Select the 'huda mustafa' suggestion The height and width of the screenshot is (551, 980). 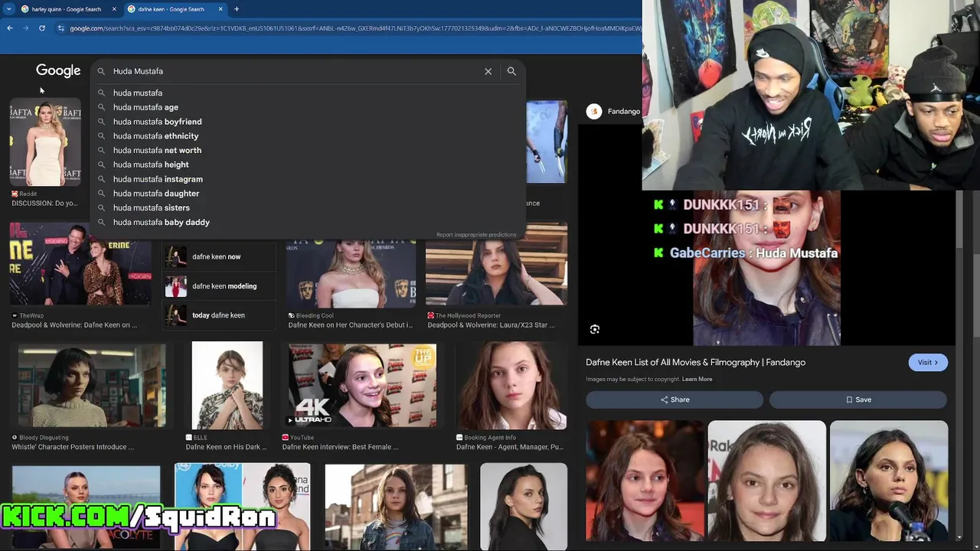(x=308, y=93)
